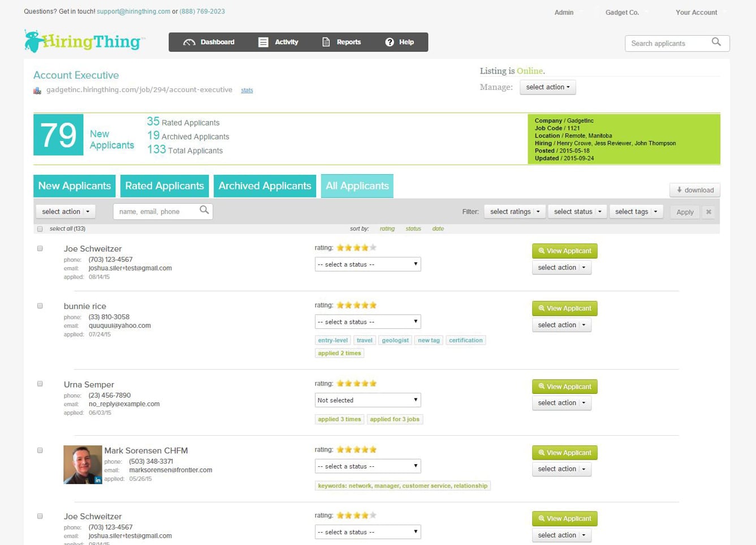This screenshot has height=545, width=756.
Task: Click magnifier icon in name, email, phone field
Action: point(204,211)
